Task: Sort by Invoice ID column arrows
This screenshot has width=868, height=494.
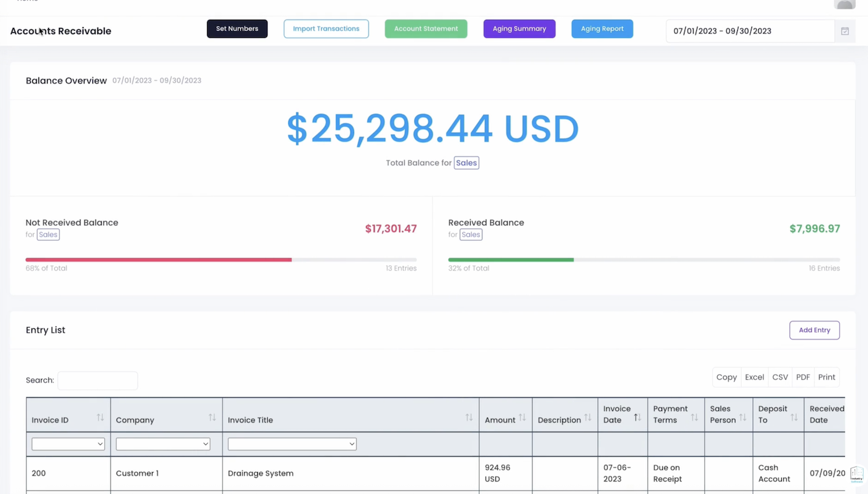Action: click(x=100, y=418)
